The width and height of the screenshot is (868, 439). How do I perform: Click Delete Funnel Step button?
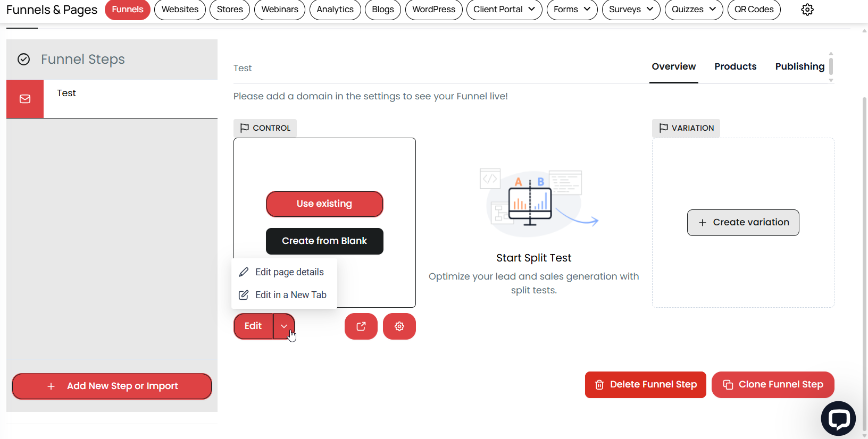tap(646, 385)
